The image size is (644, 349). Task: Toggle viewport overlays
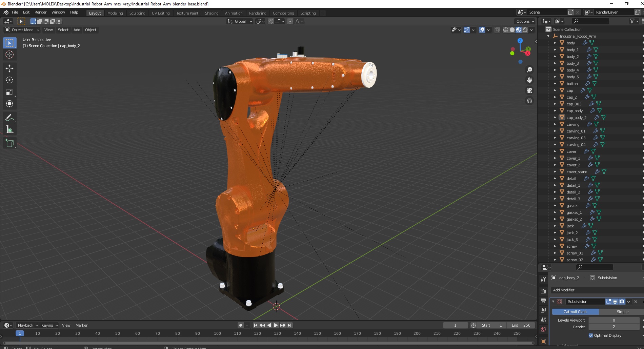tap(482, 30)
